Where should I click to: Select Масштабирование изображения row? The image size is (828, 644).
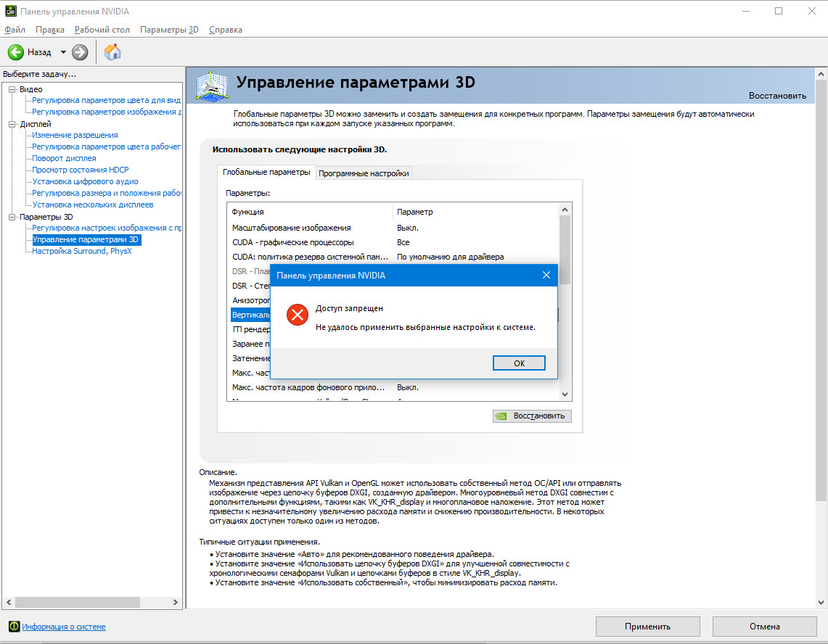tap(394, 228)
